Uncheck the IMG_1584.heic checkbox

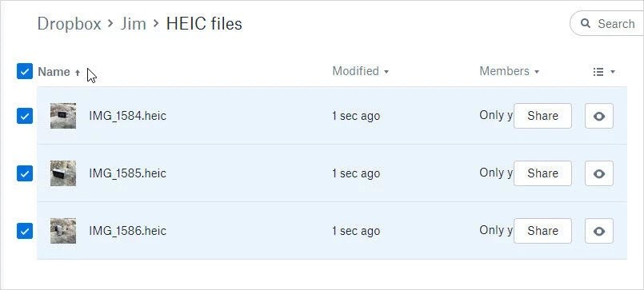pyautogui.click(x=25, y=116)
